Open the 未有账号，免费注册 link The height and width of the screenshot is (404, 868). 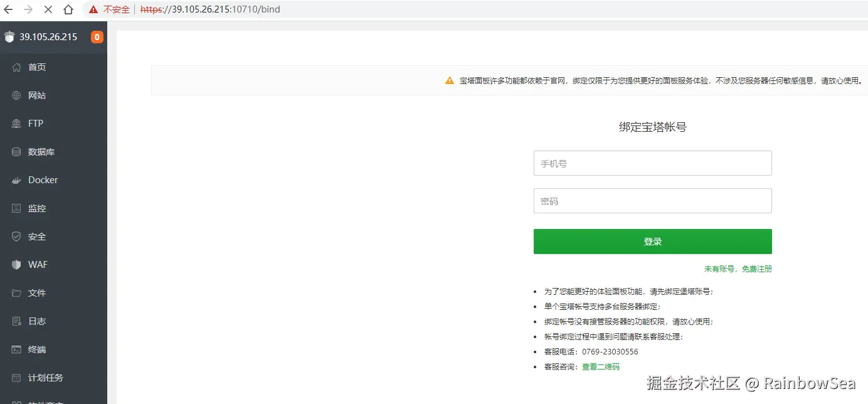pos(738,268)
